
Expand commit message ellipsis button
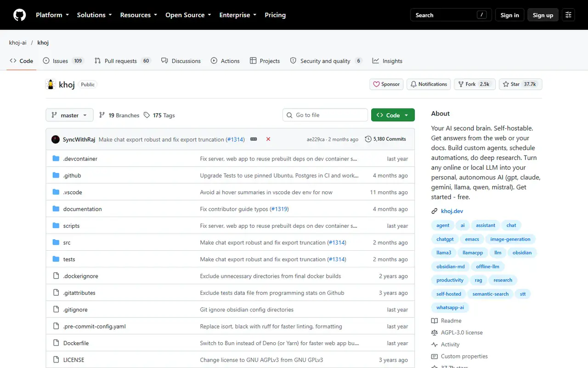pyautogui.click(x=254, y=139)
